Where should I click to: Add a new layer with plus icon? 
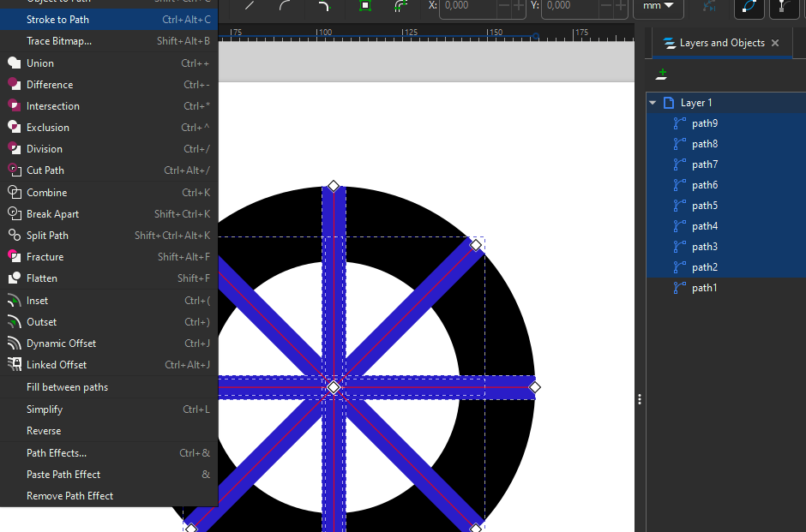point(662,75)
